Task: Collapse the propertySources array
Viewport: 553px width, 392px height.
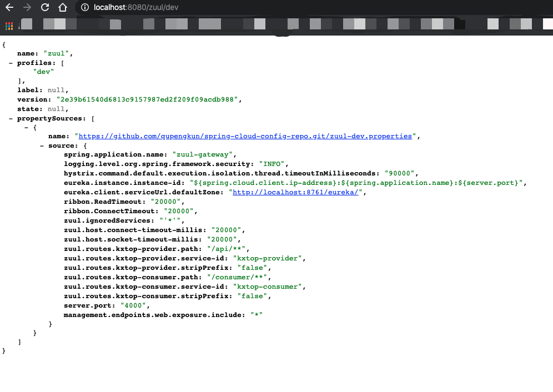Action: tap(10, 118)
